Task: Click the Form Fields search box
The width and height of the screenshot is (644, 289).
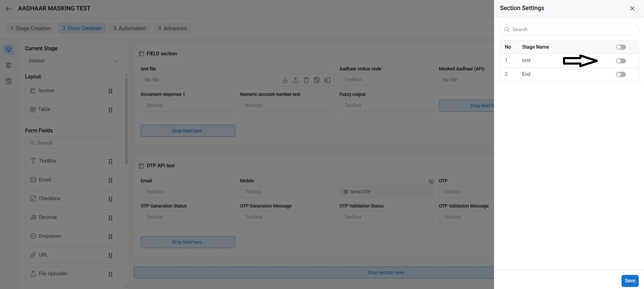Action: [x=71, y=143]
